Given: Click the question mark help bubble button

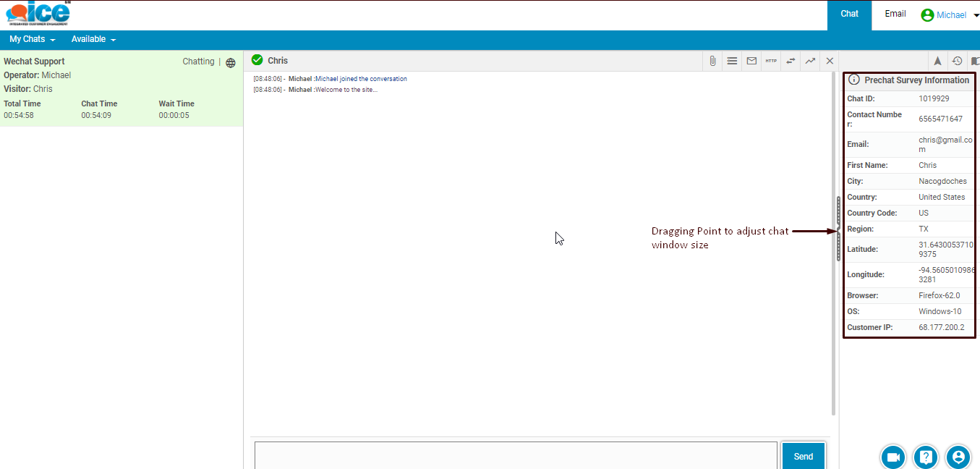Looking at the screenshot, I should [926, 457].
